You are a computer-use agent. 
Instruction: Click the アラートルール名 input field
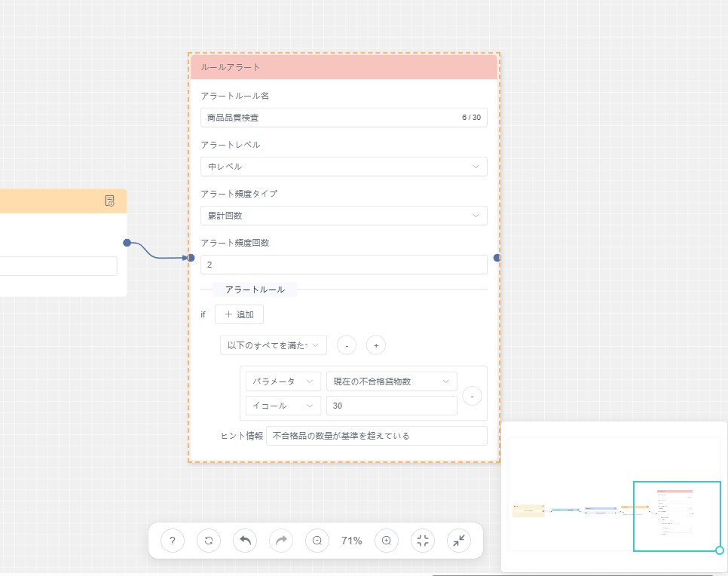[x=332, y=118]
